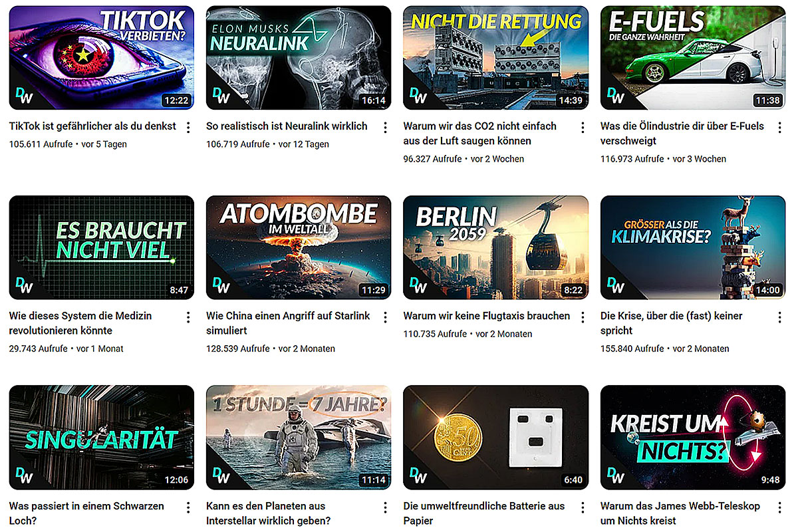Image resolution: width=798 pixels, height=532 pixels.
Task: Open three-dot menu beside Neuralink video title
Action: [x=385, y=127]
